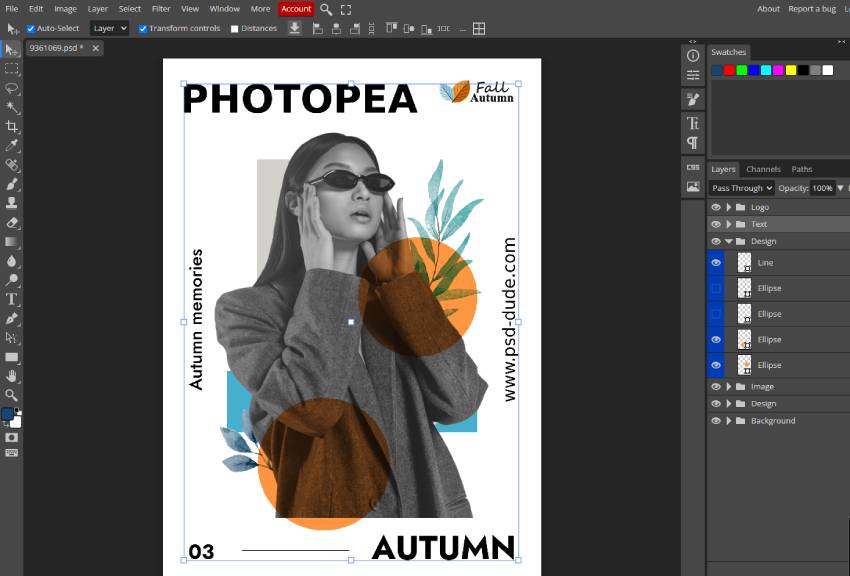850x576 pixels.
Task: Select the Lasso tool
Action: pos(11,88)
